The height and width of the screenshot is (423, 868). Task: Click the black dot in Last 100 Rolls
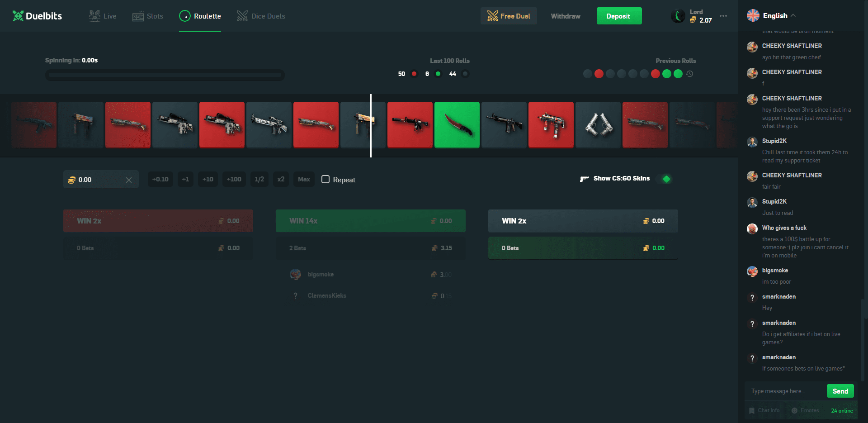(465, 74)
